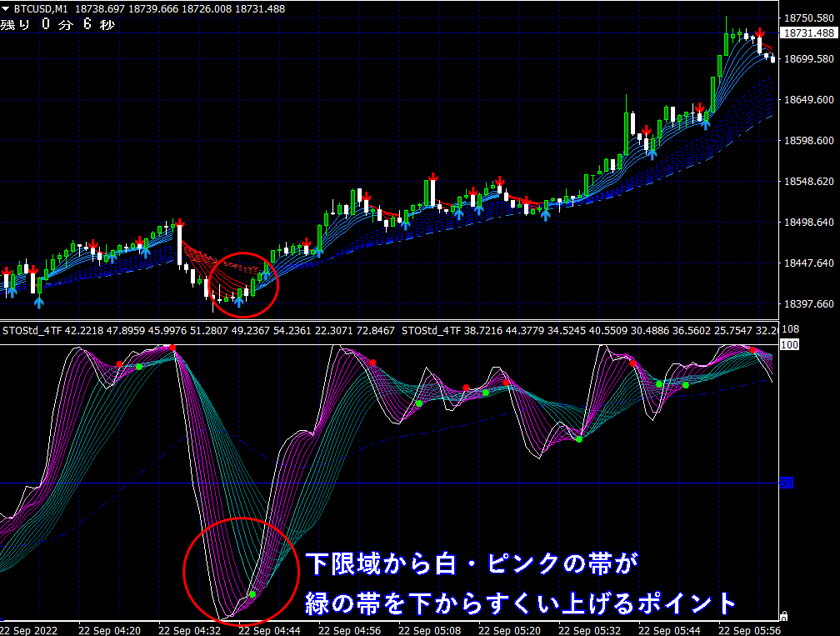Click the first STOStd_4TF indicator label starting 42.2218
The width and height of the screenshot is (840, 636).
point(198,331)
